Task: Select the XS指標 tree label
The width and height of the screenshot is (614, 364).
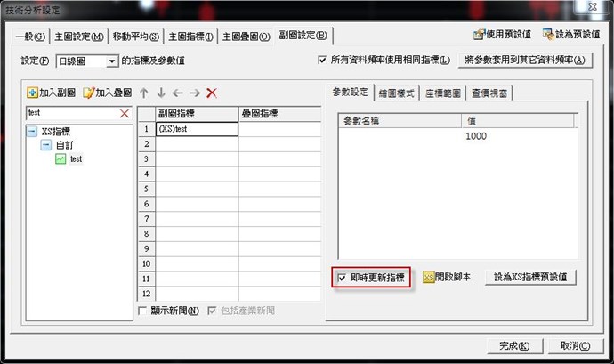Action: point(56,132)
